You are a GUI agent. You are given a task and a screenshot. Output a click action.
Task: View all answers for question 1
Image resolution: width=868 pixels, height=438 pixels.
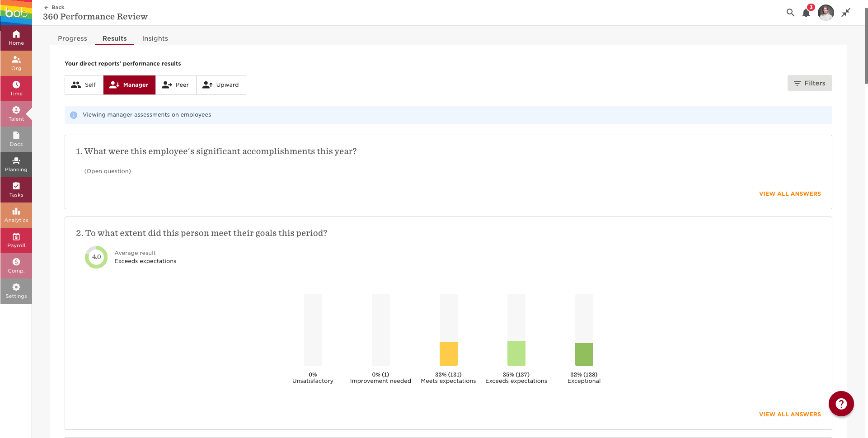[x=790, y=194]
